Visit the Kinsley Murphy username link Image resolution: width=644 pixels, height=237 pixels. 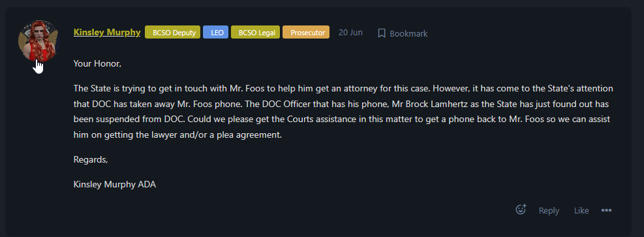(107, 32)
